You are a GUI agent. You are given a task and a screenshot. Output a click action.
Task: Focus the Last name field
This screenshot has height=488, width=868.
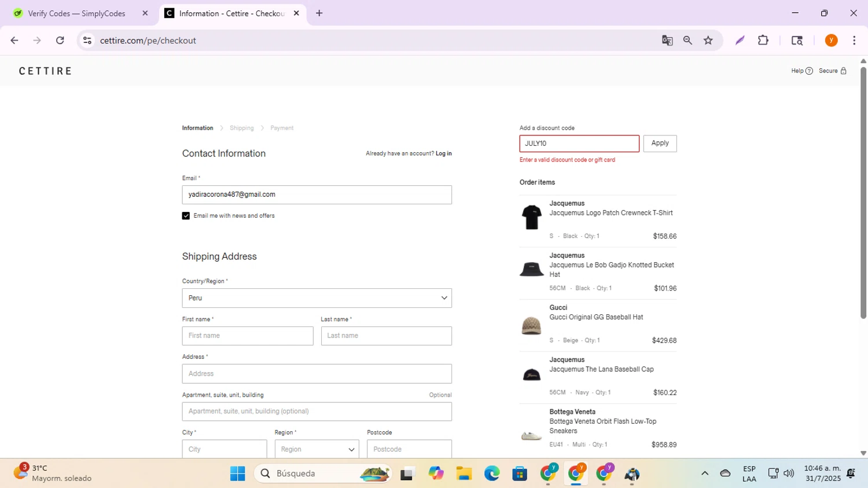point(387,336)
